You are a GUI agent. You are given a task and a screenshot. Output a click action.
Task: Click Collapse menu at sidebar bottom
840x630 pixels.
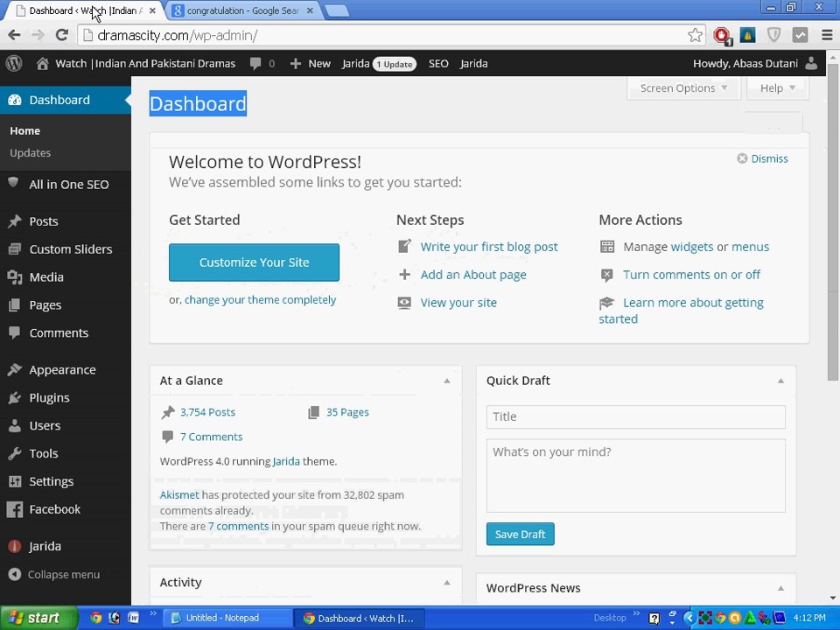(x=53, y=574)
